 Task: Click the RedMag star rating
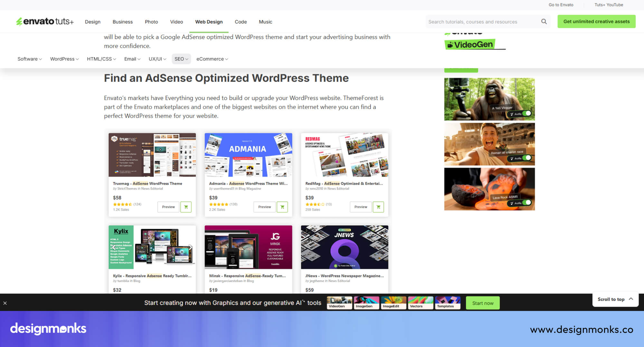(315, 204)
